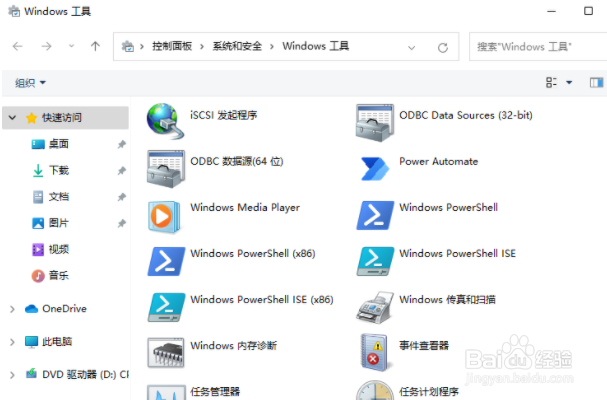Image resolution: width=607 pixels, height=400 pixels.
Task: Open the Windows 传真和扫描 fax icon
Action: [x=375, y=307]
